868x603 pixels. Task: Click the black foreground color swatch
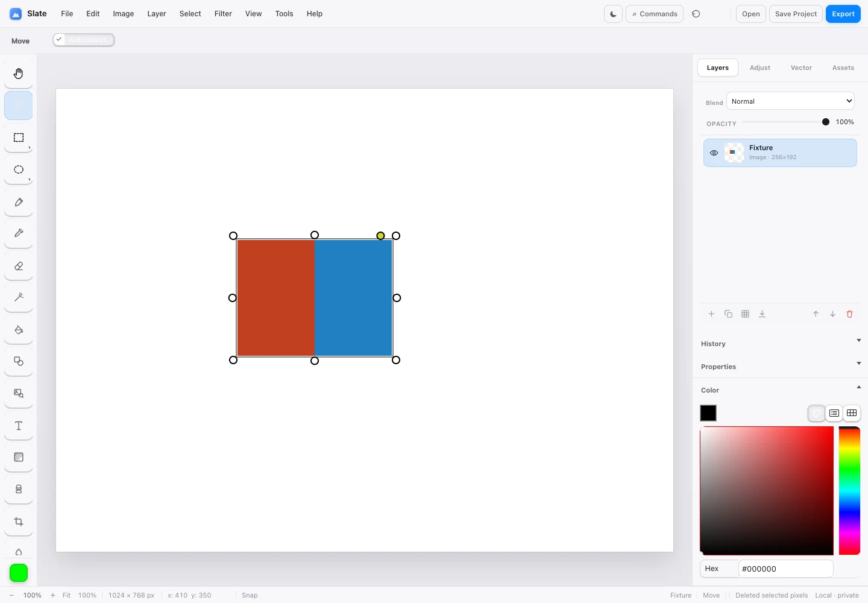708,413
